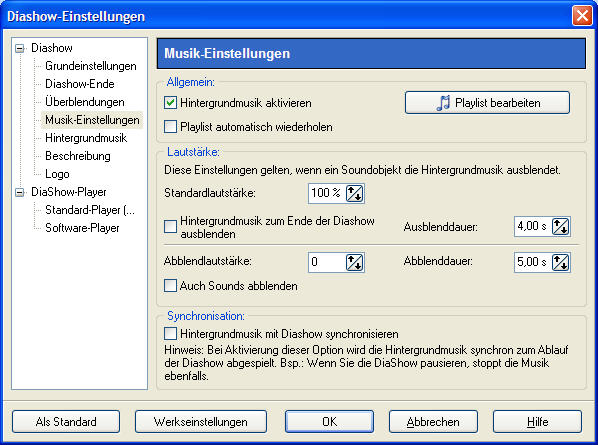Image resolution: width=598 pixels, height=445 pixels.
Task: Select the DiaShow-Player root tree label
Action: click(x=69, y=192)
